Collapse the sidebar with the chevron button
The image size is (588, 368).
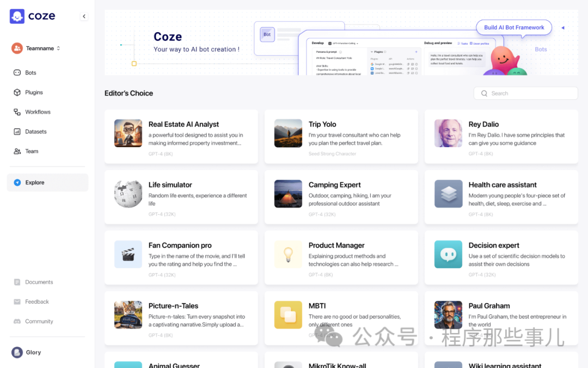[x=84, y=16]
